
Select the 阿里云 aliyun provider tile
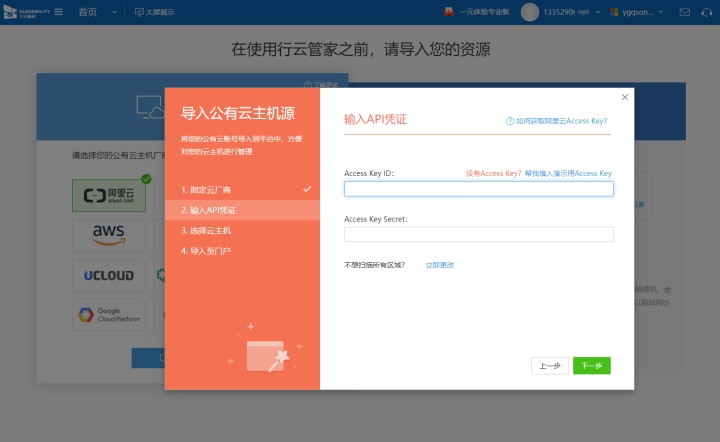click(x=109, y=196)
